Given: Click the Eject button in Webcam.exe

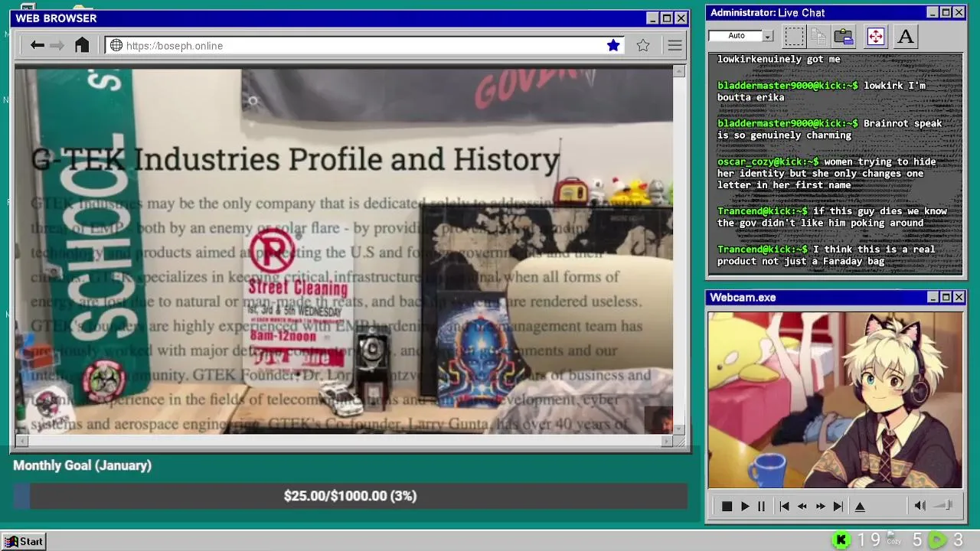Looking at the screenshot, I should pos(860,506).
